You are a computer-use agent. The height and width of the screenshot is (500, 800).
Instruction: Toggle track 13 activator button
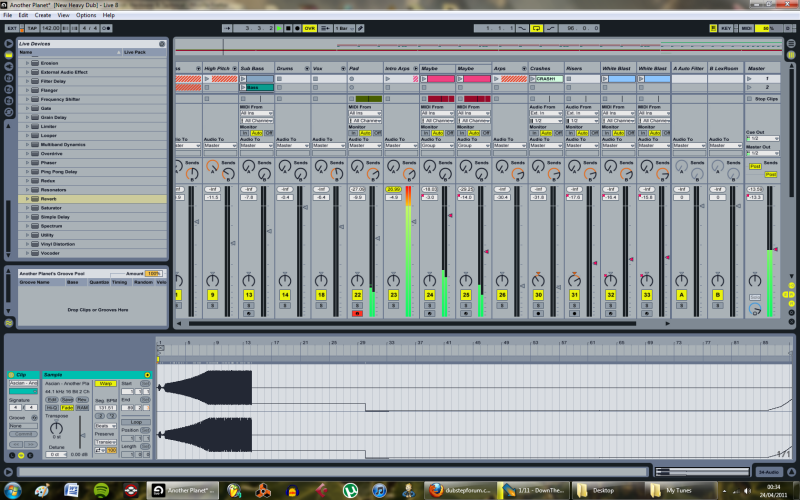[x=248, y=295]
